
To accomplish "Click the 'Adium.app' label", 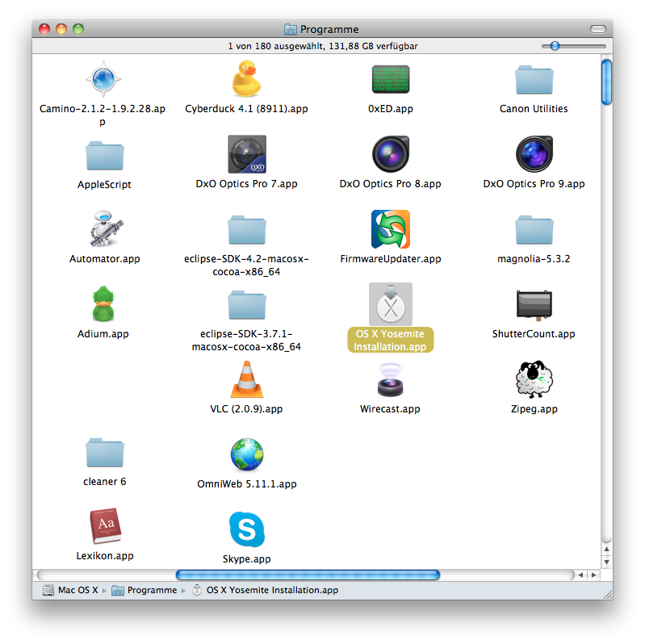I will [103, 334].
